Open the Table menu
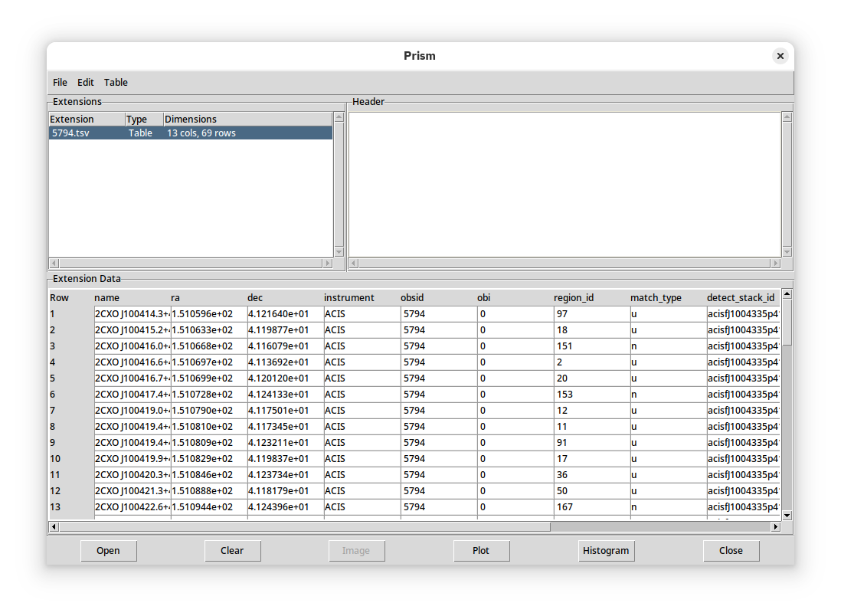Screen dimensions: 841x616 tap(116, 83)
